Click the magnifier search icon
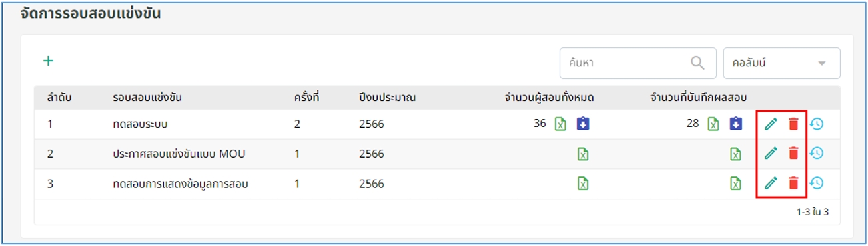This screenshot has height=246, width=868. (x=697, y=63)
